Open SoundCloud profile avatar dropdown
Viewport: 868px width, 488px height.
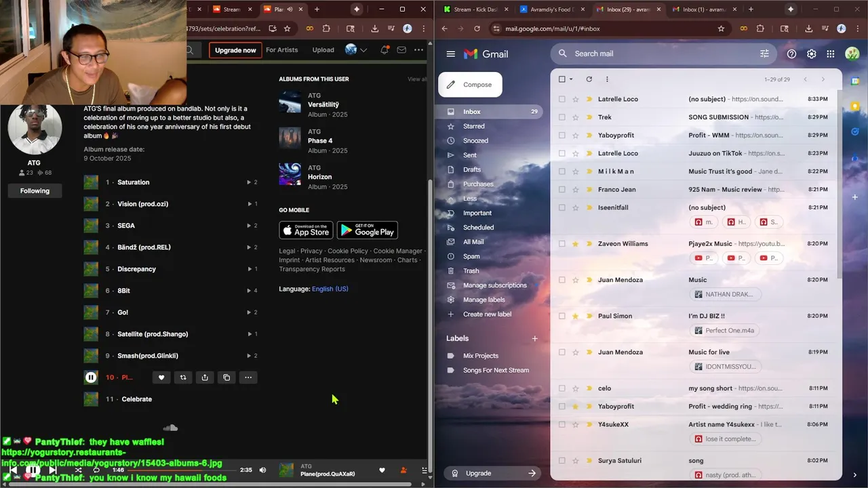(355, 49)
